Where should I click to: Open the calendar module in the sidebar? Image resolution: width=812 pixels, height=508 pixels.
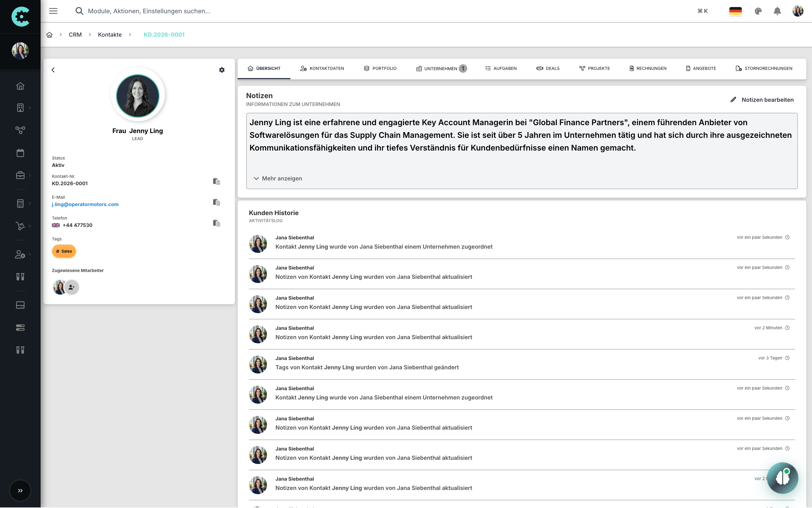pyautogui.click(x=20, y=153)
